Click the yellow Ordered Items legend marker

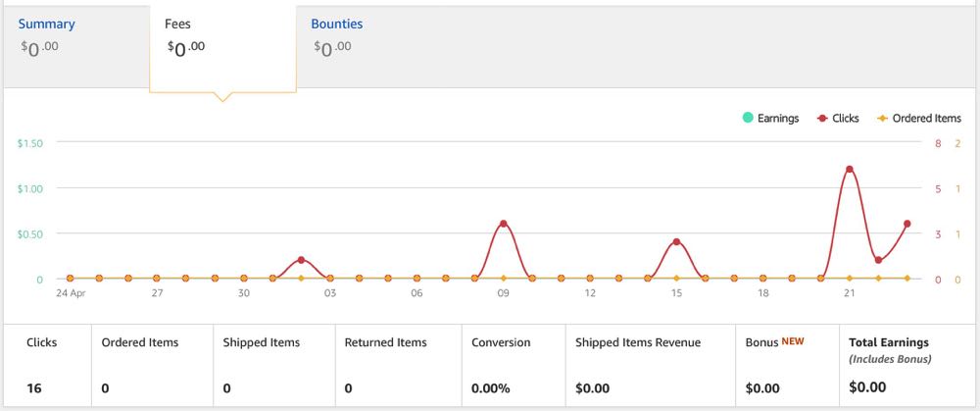point(883,119)
